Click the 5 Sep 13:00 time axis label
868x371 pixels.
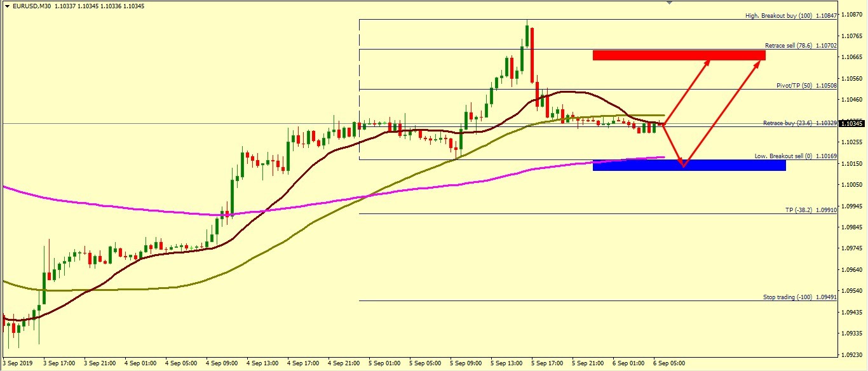tap(506, 363)
